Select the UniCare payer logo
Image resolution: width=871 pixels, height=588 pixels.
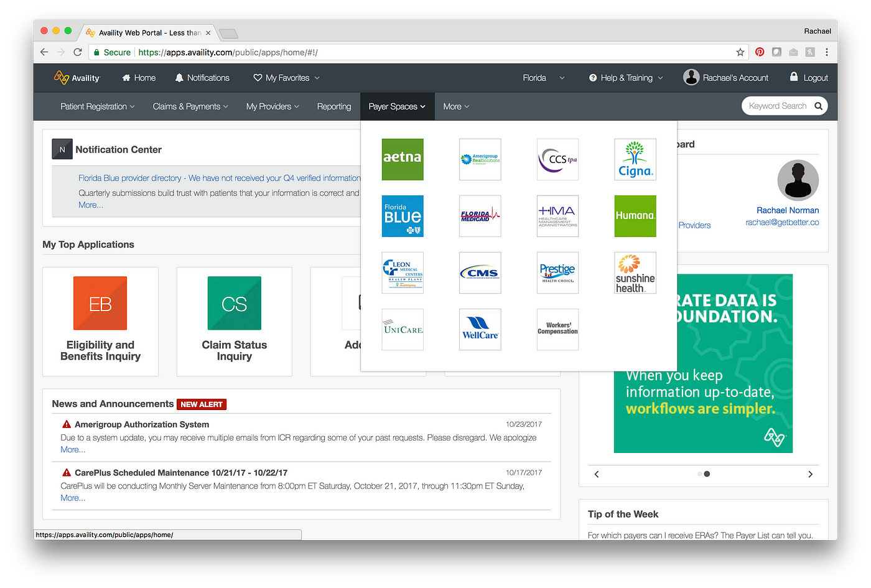403,329
